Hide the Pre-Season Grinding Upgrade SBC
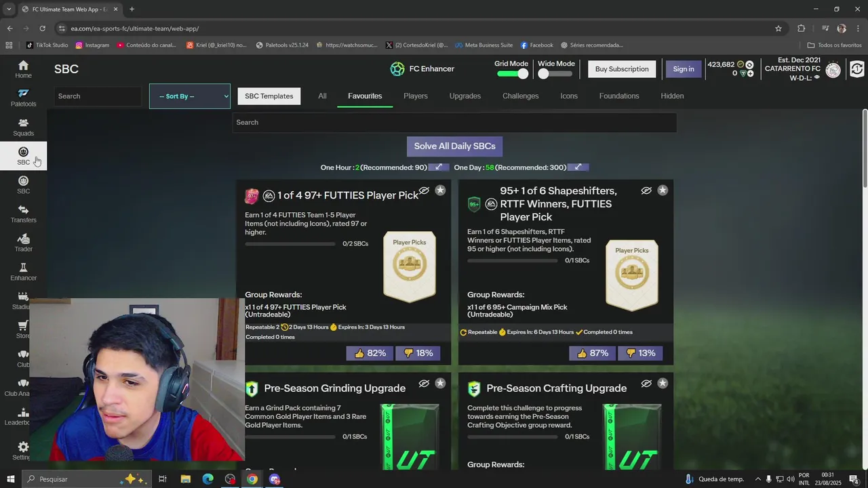Viewport: 868px width, 488px height. (x=424, y=383)
